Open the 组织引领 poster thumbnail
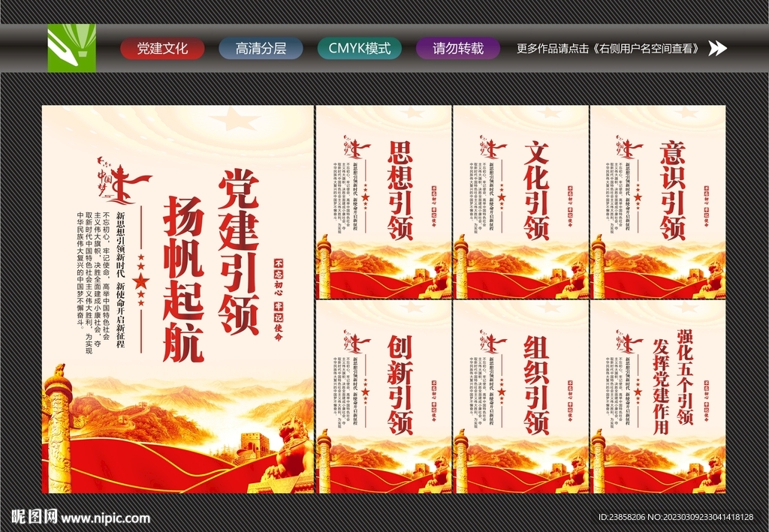 (x=521, y=397)
